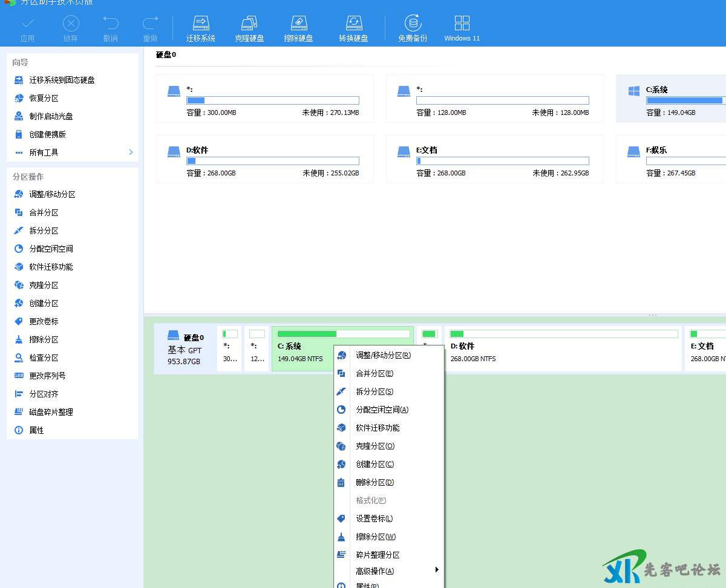Select the 擦除硬盘 wipe disk icon

(298, 24)
